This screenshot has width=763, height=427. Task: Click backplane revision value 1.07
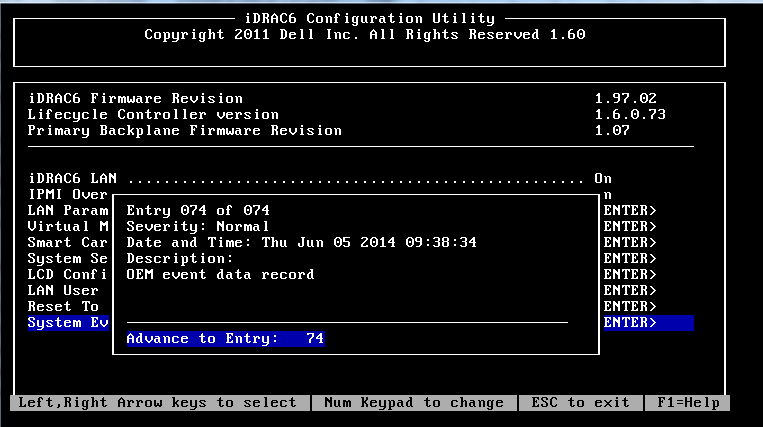point(612,131)
